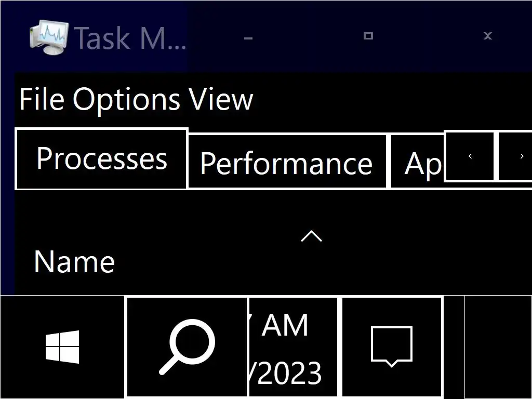Open taskbar search with the magnifier icon
The height and width of the screenshot is (399, 532).
point(187,347)
